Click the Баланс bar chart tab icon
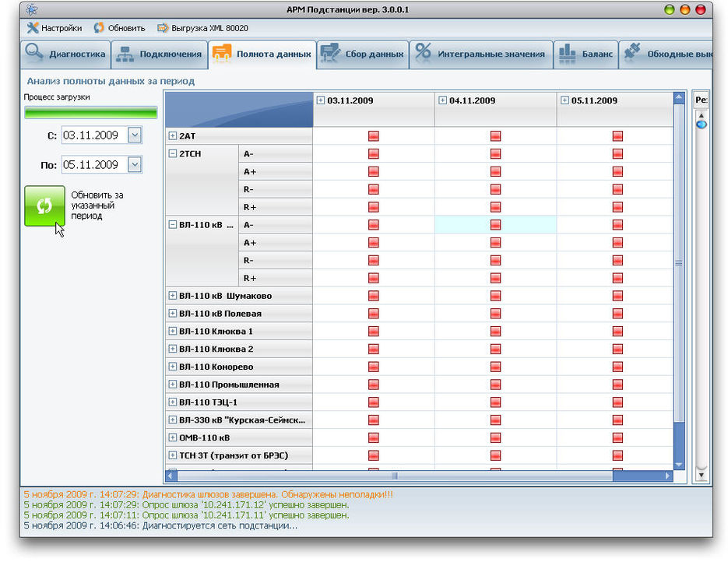Screen dimensions: 728x562 click(567, 54)
